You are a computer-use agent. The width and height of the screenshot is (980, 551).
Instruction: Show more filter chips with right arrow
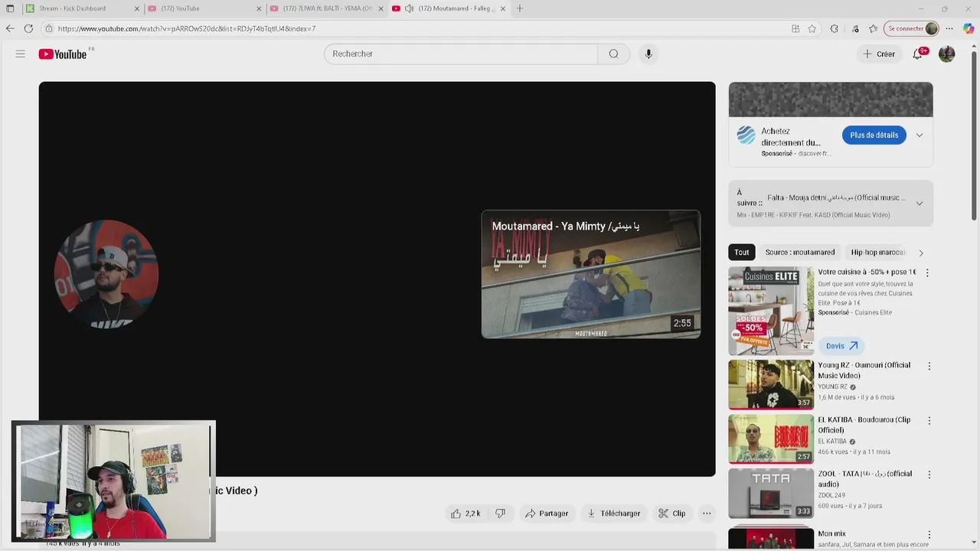[x=921, y=253]
